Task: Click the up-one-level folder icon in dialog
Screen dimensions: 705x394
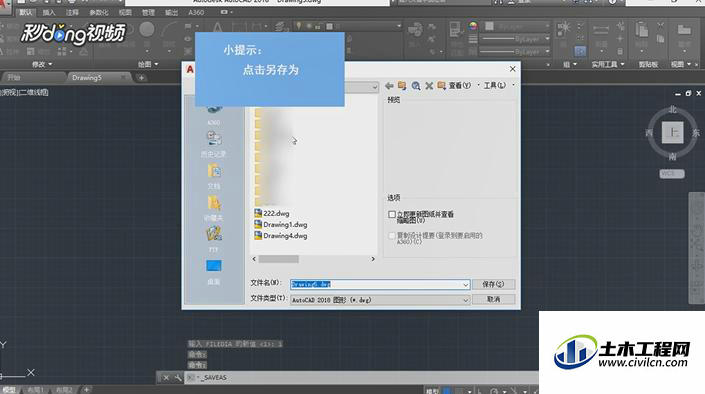Action: click(x=402, y=85)
